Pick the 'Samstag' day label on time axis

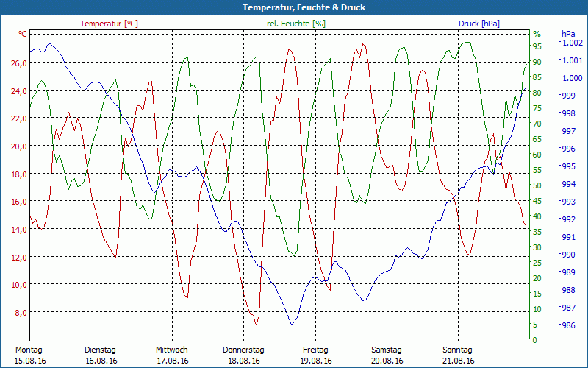pyautogui.click(x=387, y=350)
